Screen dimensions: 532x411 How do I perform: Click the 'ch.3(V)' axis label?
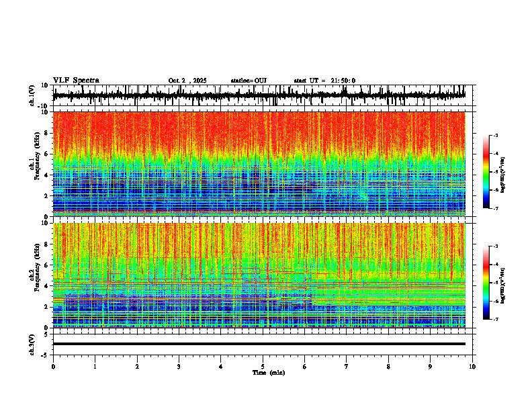point(32,345)
